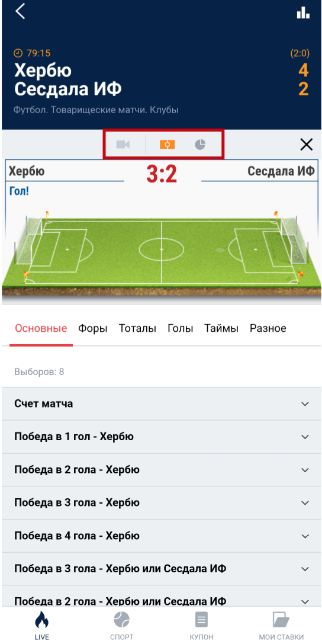Open match statistics bar chart icon

(x=303, y=12)
